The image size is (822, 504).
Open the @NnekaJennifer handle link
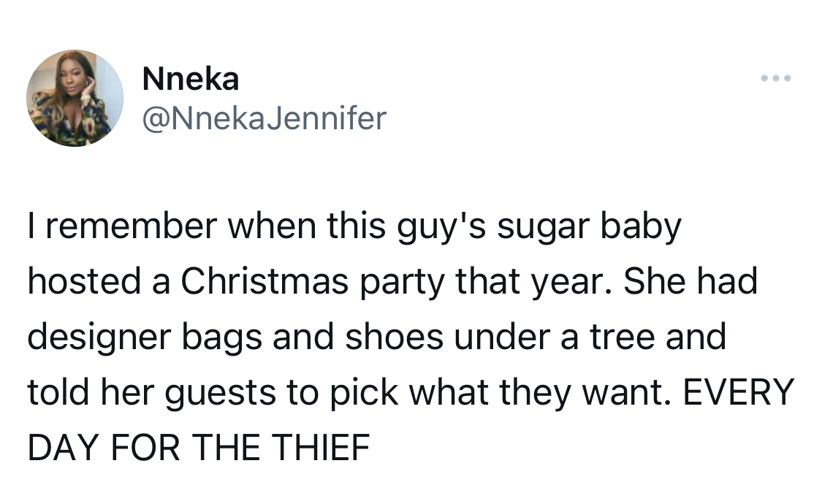(265, 118)
